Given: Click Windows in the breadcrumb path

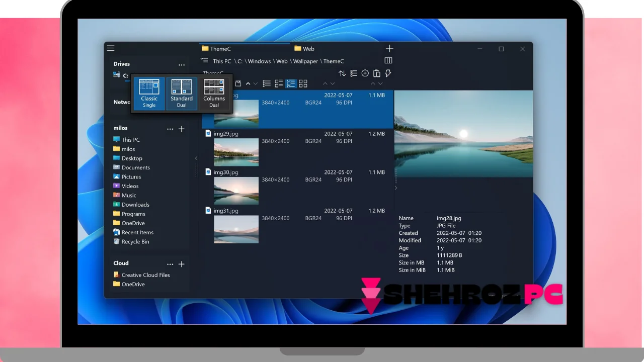Looking at the screenshot, I should [259, 61].
